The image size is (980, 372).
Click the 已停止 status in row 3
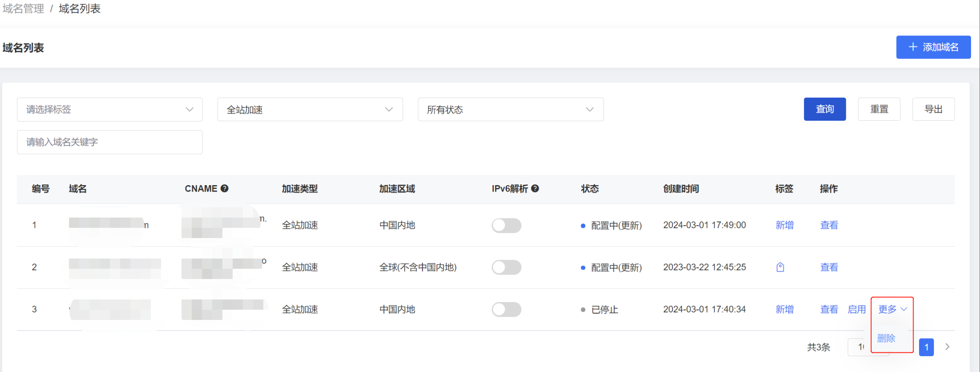point(605,310)
